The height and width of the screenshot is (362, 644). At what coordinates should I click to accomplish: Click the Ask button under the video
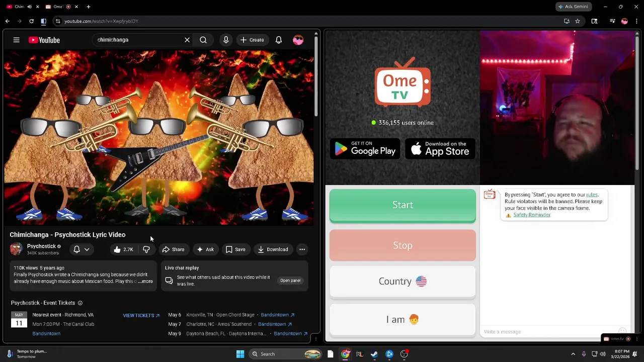pos(205,249)
